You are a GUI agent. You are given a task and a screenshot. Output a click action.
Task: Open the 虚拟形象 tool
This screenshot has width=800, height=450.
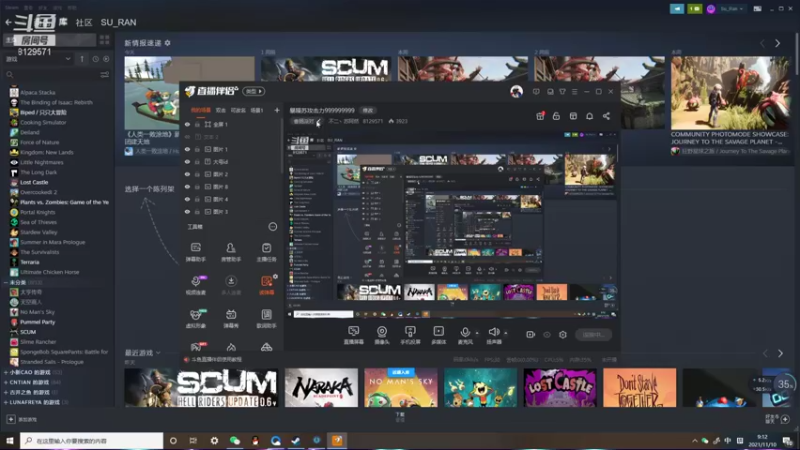[195, 318]
